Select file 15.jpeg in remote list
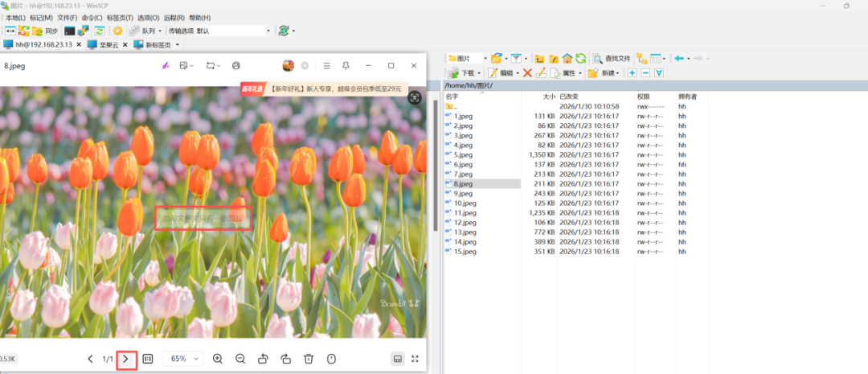Viewport: 868px width, 374px height. pos(465,252)
